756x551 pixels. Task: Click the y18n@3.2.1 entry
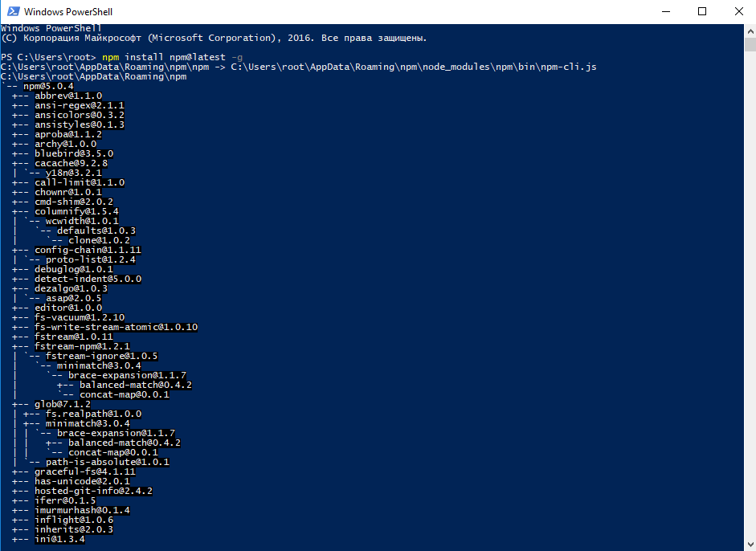[74, 173]
